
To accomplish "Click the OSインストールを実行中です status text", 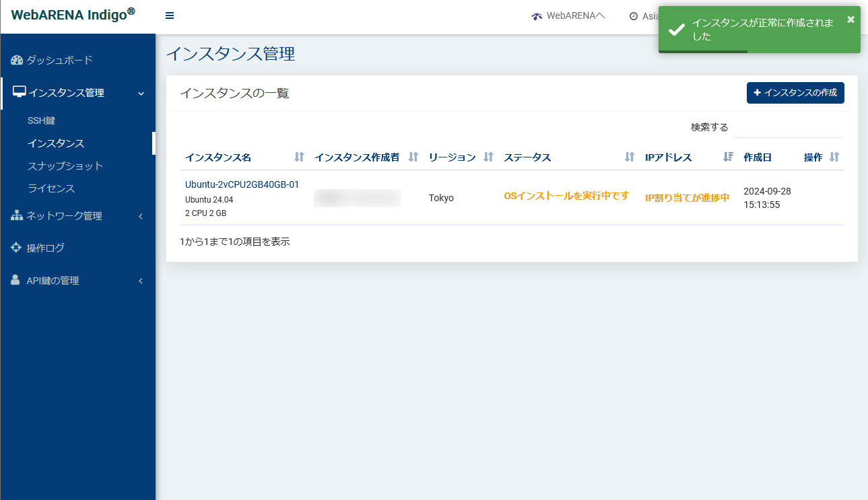I will [x=566, y=196].
